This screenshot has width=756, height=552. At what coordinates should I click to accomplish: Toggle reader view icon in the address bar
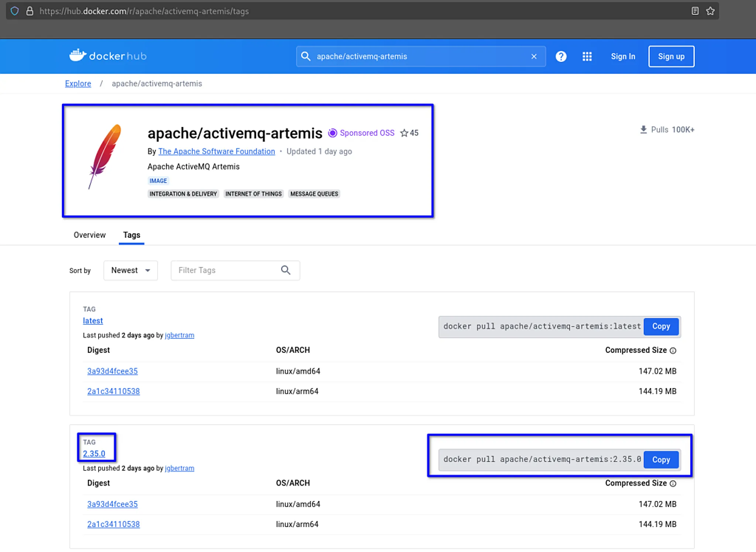695,11
